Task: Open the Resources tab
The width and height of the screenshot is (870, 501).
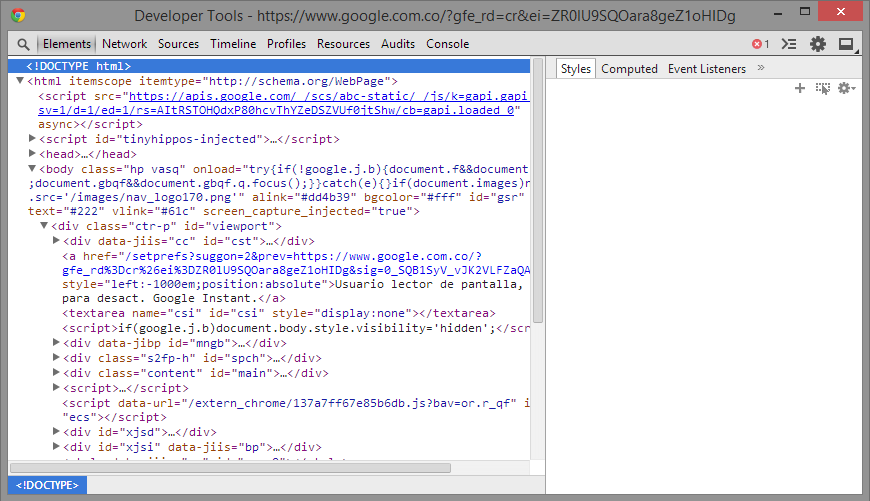Action: [x=343, y=44]
